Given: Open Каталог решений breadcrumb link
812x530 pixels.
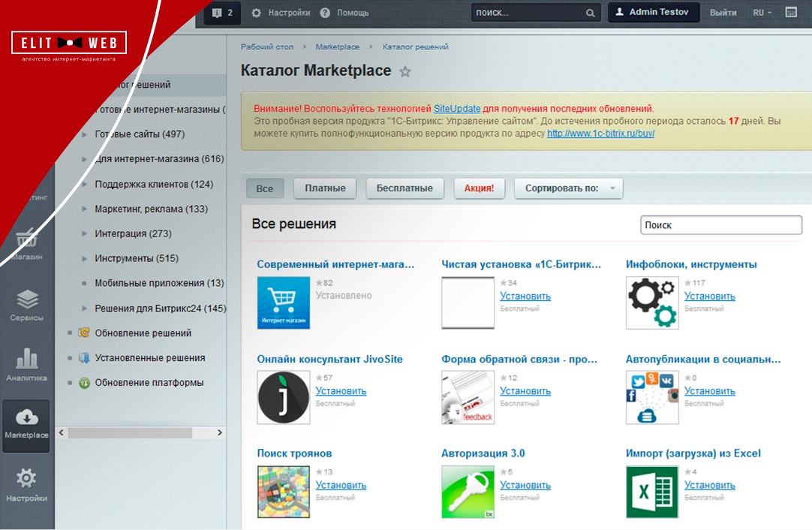Looking at the screenshot, I should click(415, 47).
